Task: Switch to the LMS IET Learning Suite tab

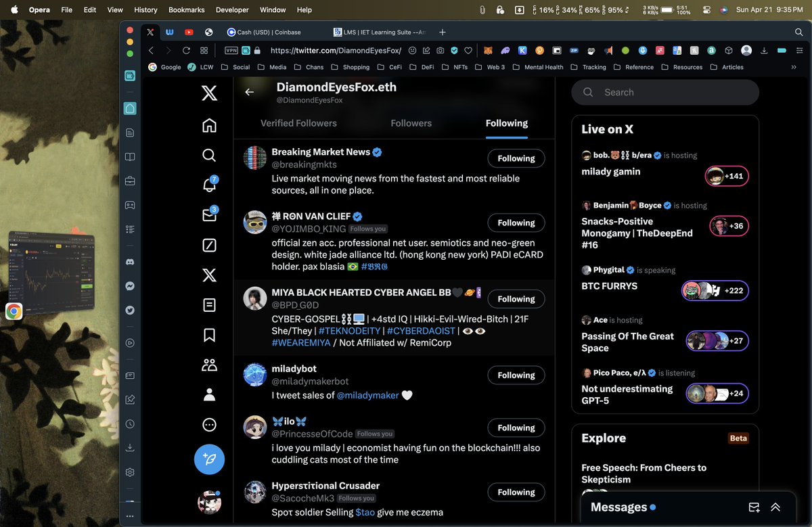Action: [x=380, y=32]
